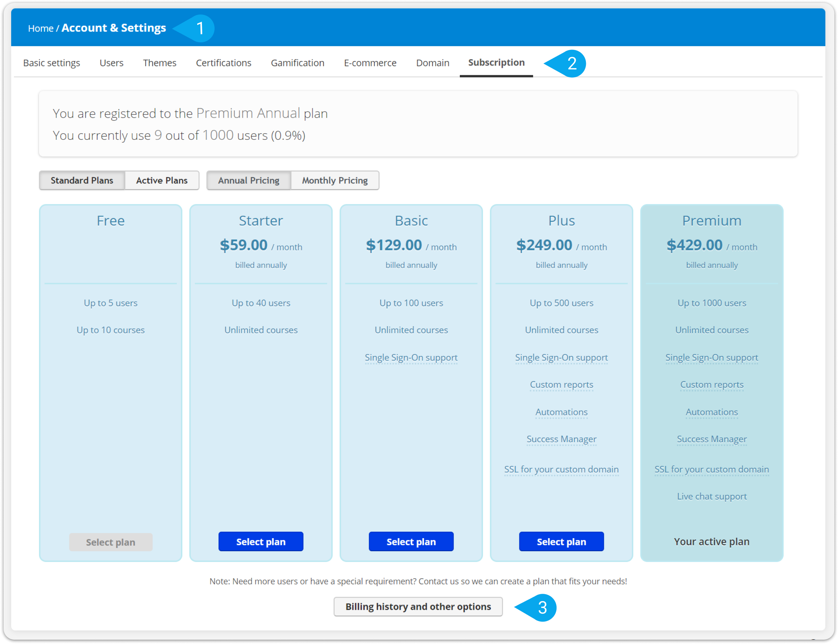838x644 pixels.
Task: Click SSL for your custom domain in Premium
Action: [712, 470]
